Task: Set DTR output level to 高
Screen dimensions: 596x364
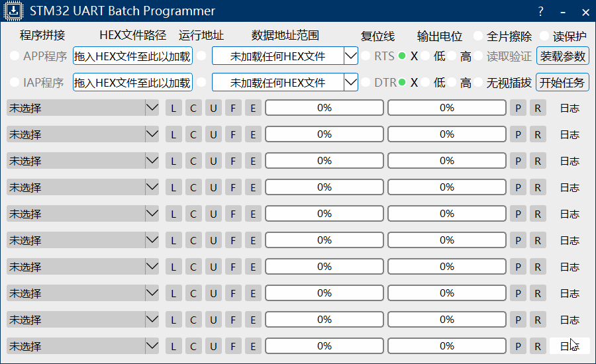Action: tap(452, 82)
